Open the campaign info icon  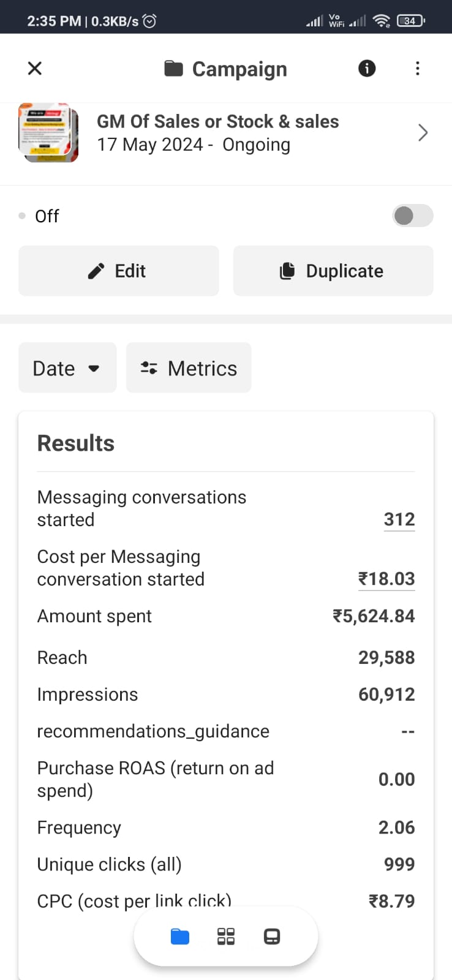pyautogui.click(x=367, y=68)
